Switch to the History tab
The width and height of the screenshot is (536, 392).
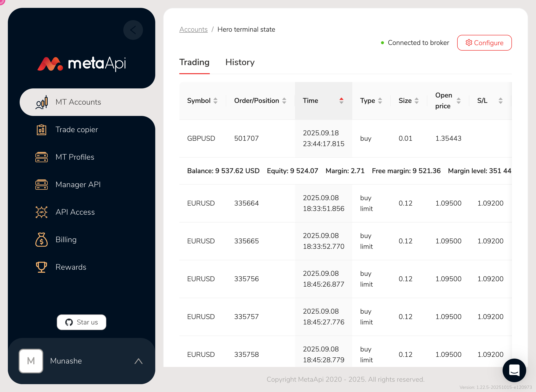click(240, 62)
